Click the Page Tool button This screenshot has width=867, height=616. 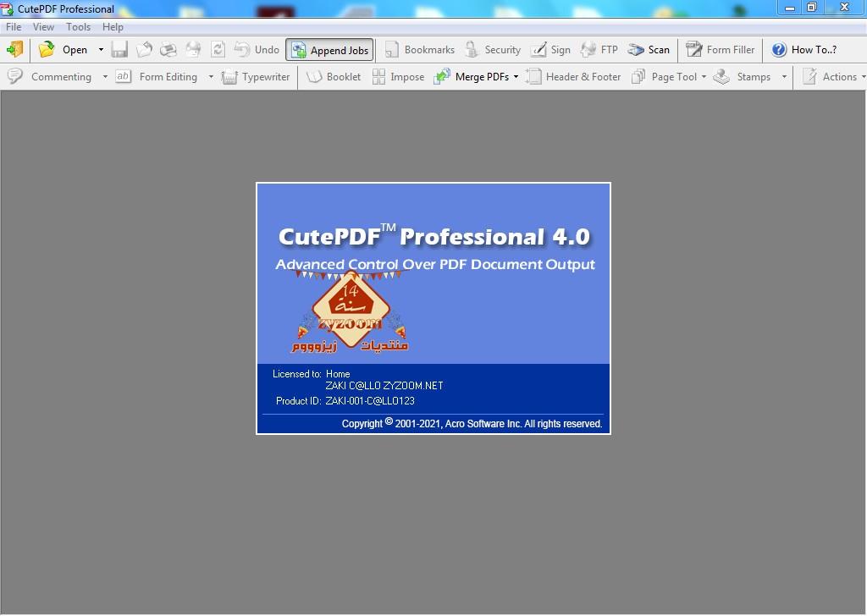pos(664,77)
